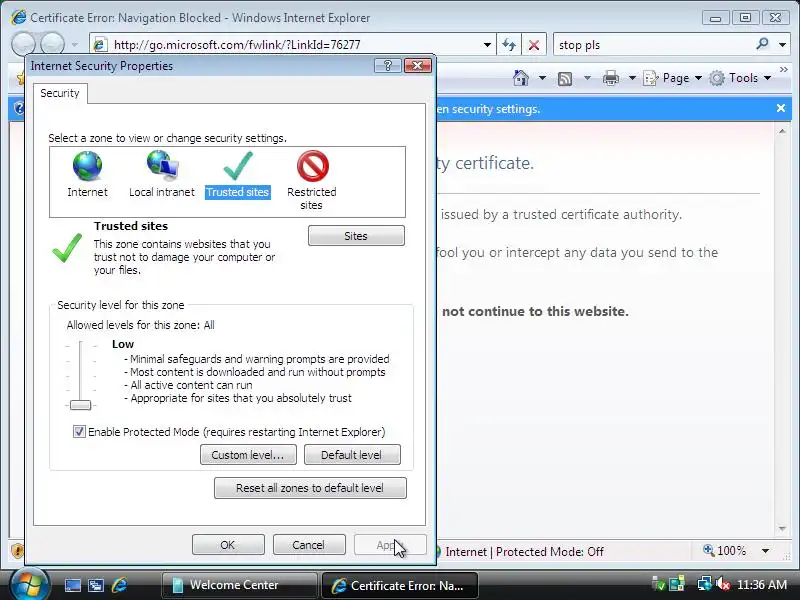Open the zoom level dropdown arrow
800x600 pixels.
[x=765, y=551]
